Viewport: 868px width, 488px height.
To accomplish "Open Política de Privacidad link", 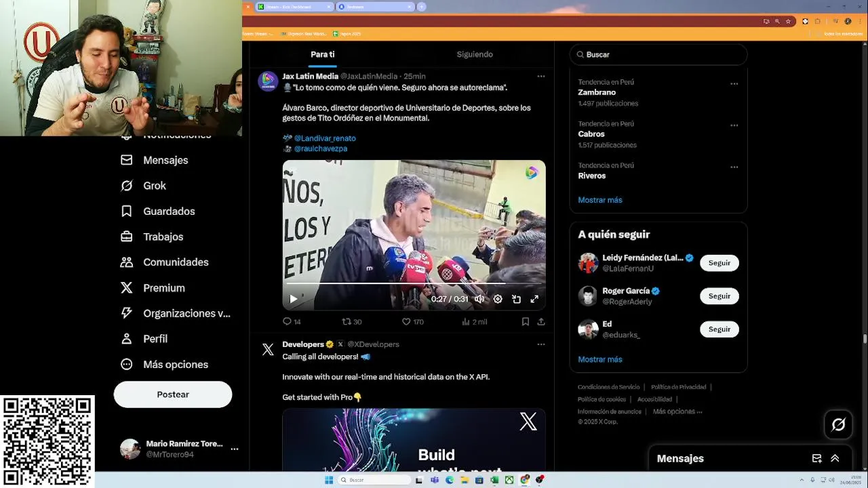I will [678, 387].
